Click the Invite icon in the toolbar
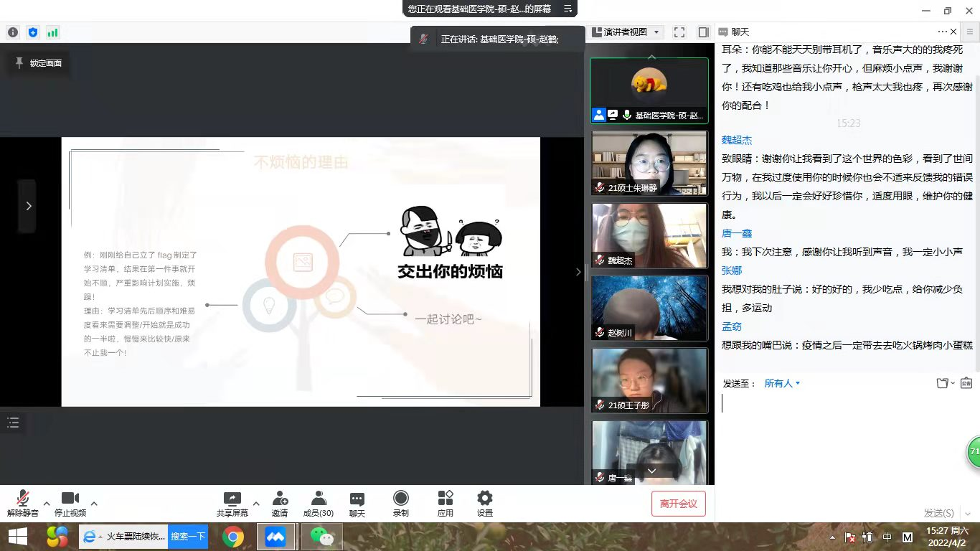980x551 pixels. (x=280, y=504)
